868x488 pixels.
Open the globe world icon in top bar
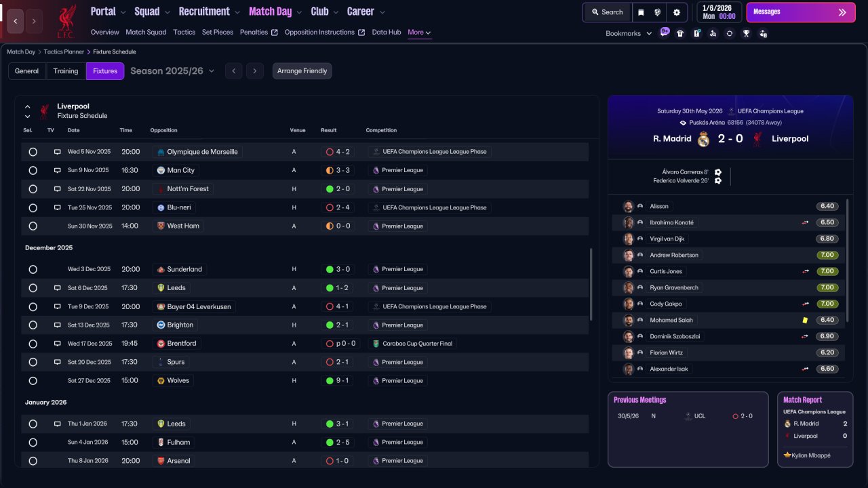[x=658, y=12]
